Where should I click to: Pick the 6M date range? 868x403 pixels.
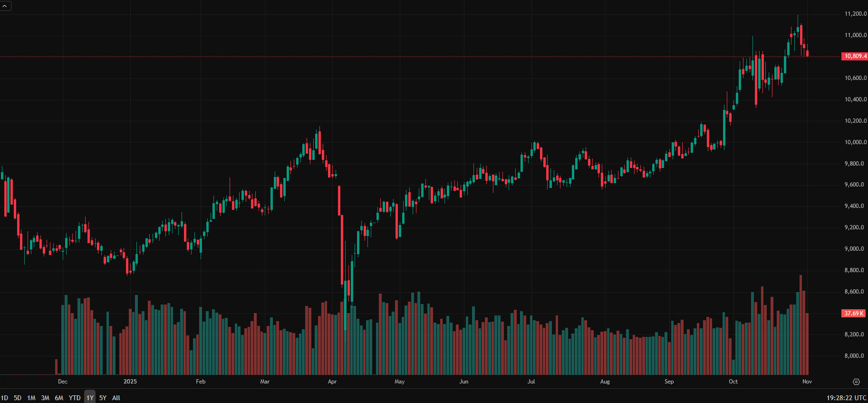pos(59,398)
